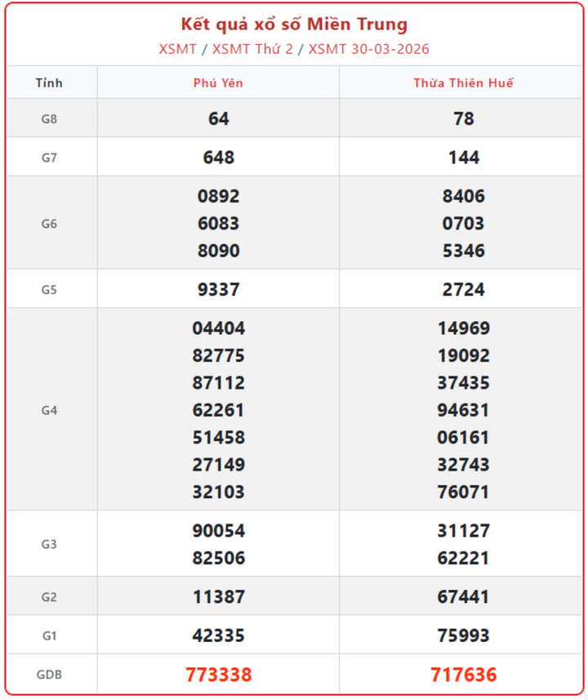This screenshot has height=700, width=588.
Task: Select the G8 row label
Action: click(49, 118)
